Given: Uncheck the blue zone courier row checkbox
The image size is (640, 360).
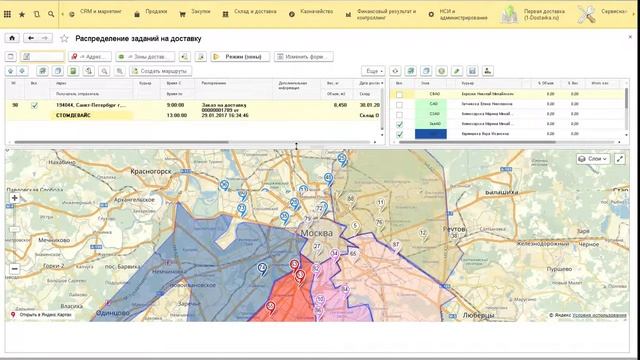Looking at the screenshot, I should (x=400, y=134).
